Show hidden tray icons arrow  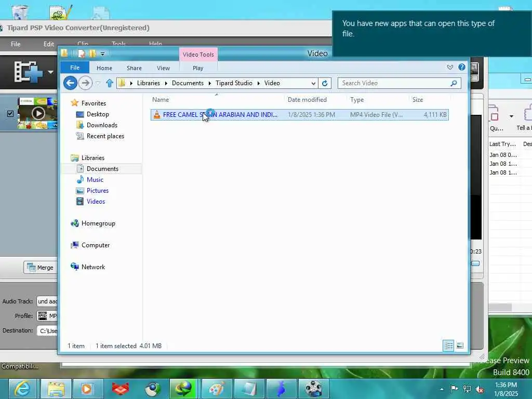tap(442, 389)
